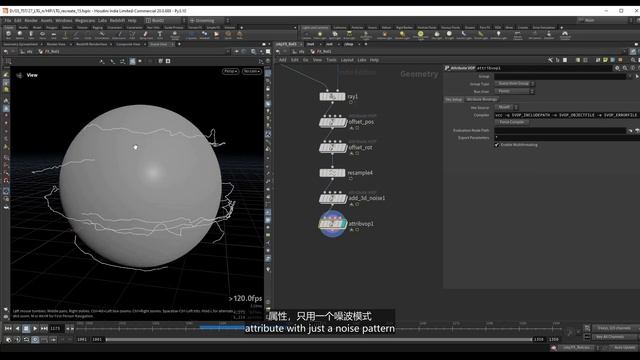Click the playback range slider bar

319,340
